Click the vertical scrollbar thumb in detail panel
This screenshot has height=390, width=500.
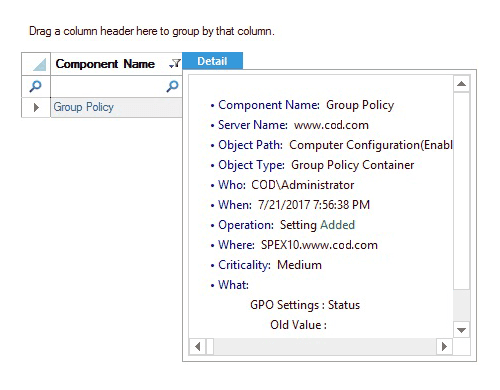pos(462,191)
